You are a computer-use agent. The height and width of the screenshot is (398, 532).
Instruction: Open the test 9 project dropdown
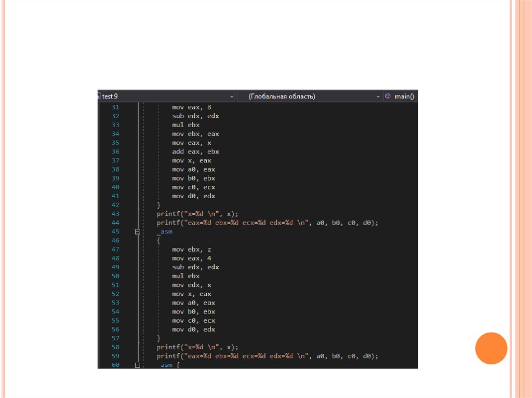(166, 97)
